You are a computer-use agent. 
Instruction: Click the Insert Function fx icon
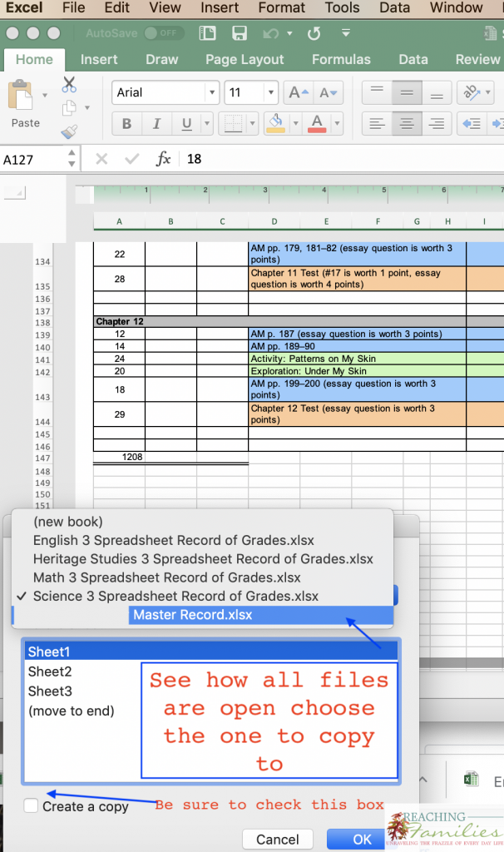pyautogui.click(x=163, y=159)
